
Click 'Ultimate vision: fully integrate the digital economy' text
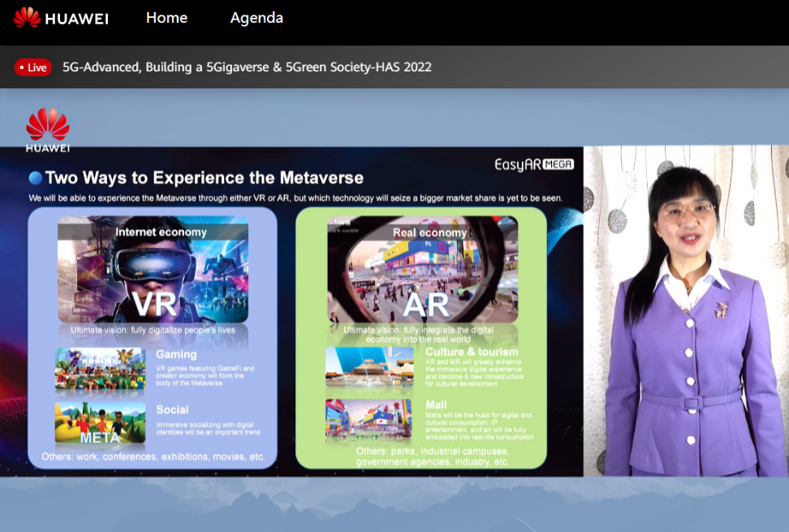point(419,334)
